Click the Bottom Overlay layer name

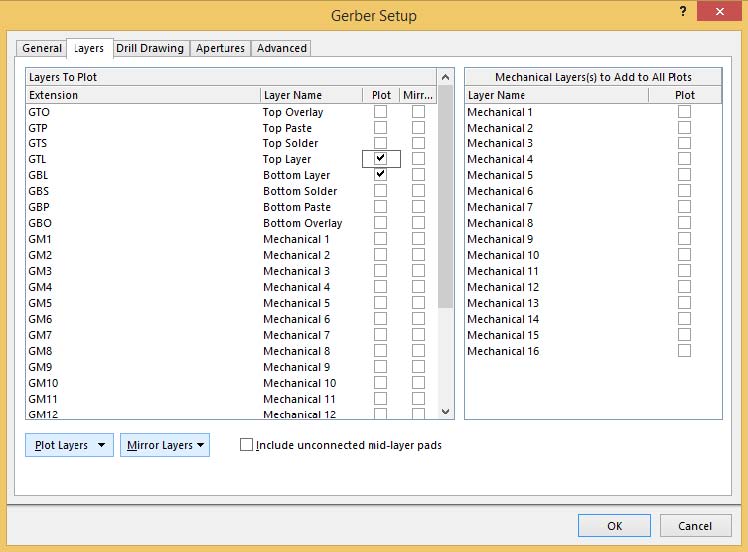[302, 223]
